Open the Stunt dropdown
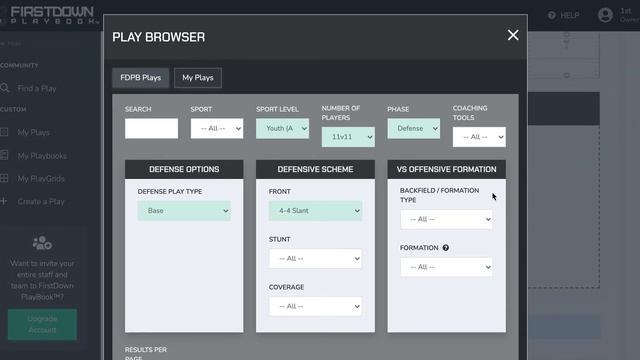The height and width of the screenshot is (360, 640). point(315,258)
